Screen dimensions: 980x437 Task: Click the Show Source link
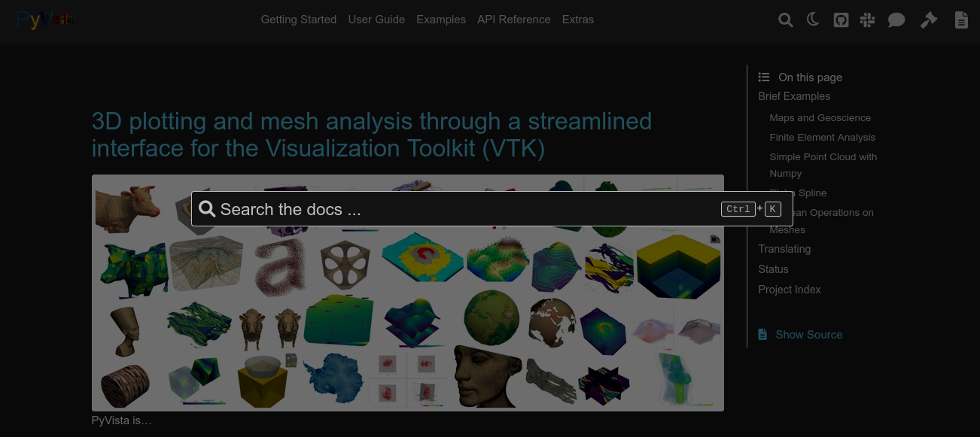click(808, 334)
